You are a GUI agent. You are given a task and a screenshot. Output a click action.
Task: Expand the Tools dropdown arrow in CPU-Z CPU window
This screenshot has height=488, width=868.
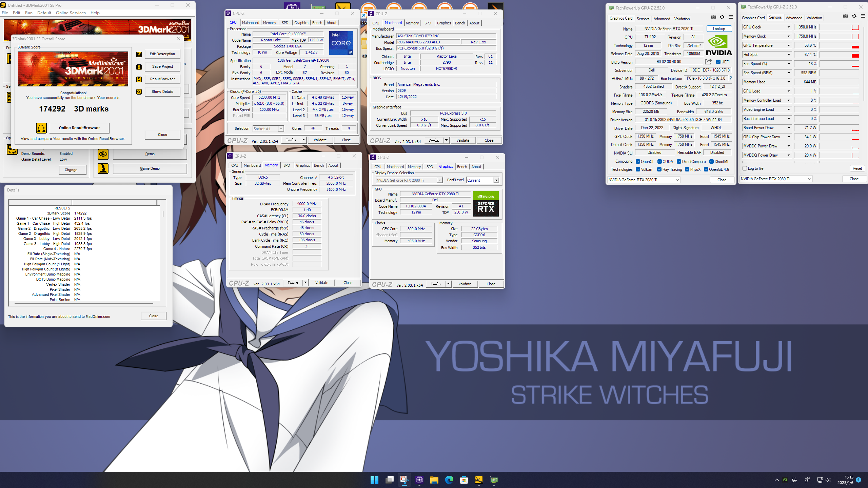tap(304, 140)
